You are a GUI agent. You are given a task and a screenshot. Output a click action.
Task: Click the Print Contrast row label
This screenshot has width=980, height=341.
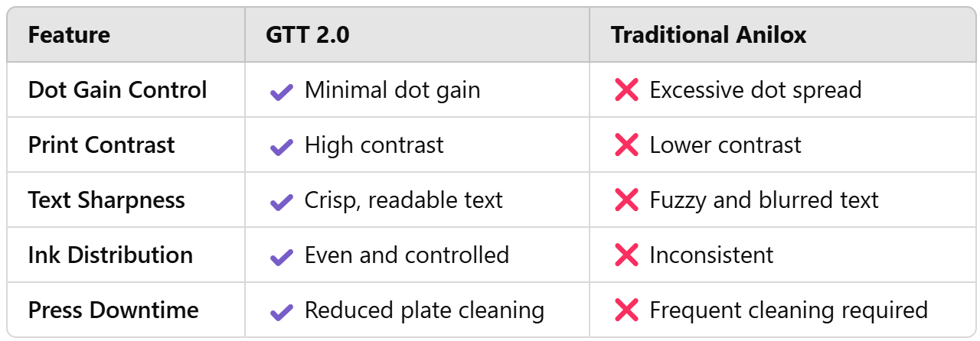(101, 145)
